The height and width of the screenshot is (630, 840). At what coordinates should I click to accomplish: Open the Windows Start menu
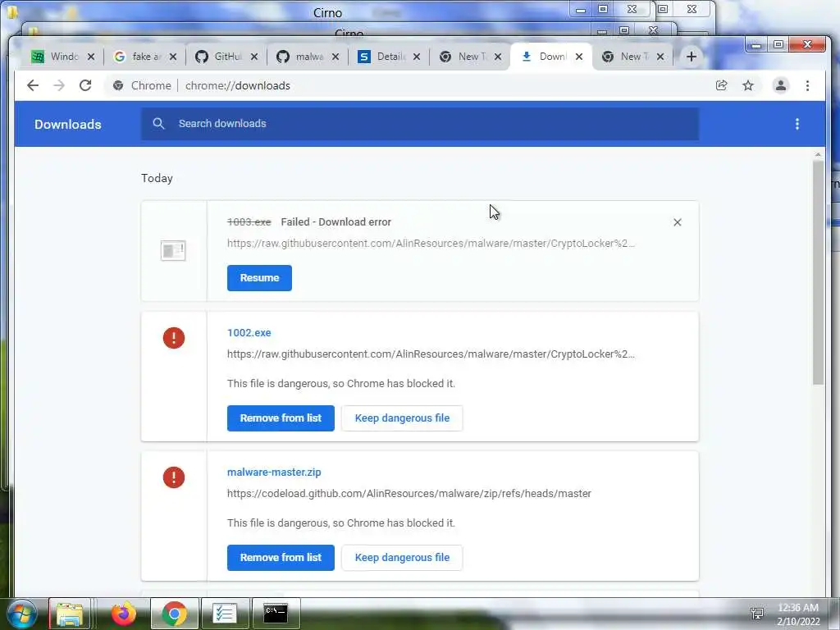21,614
